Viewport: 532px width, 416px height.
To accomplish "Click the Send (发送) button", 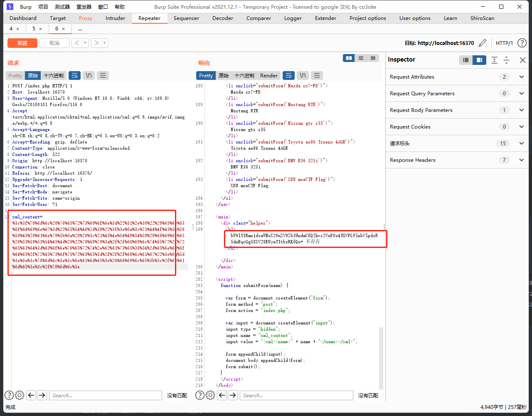I will [22, 43].
